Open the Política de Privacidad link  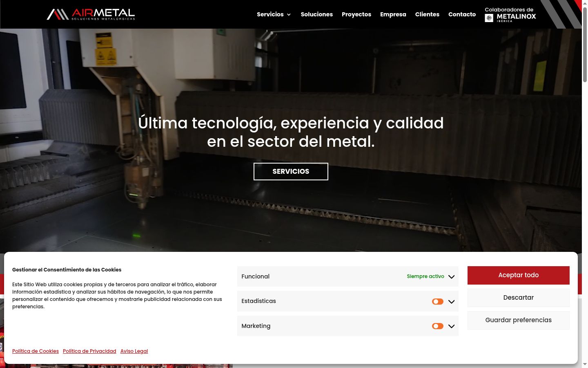(89, 351)
